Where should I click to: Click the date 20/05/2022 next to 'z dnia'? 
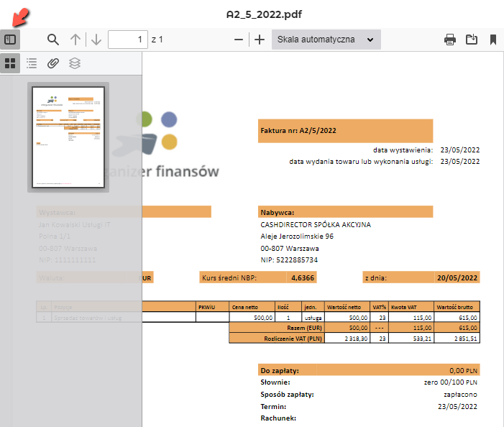(x=457, y=278)
